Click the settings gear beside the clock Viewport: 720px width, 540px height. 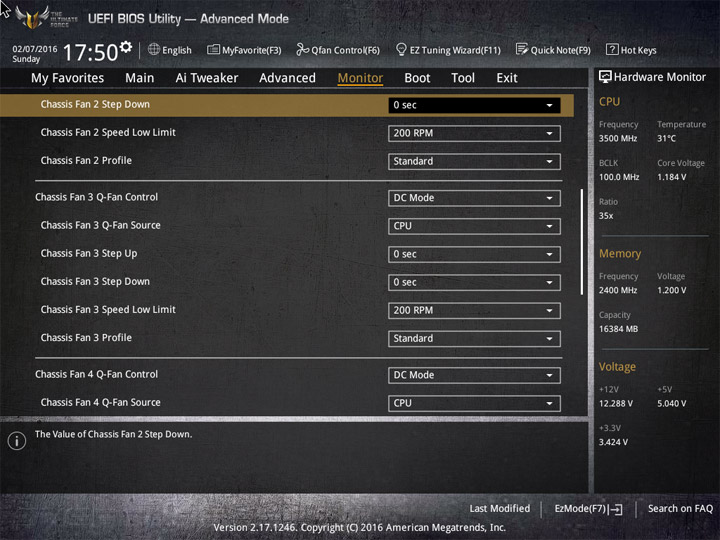coord(125,47)
